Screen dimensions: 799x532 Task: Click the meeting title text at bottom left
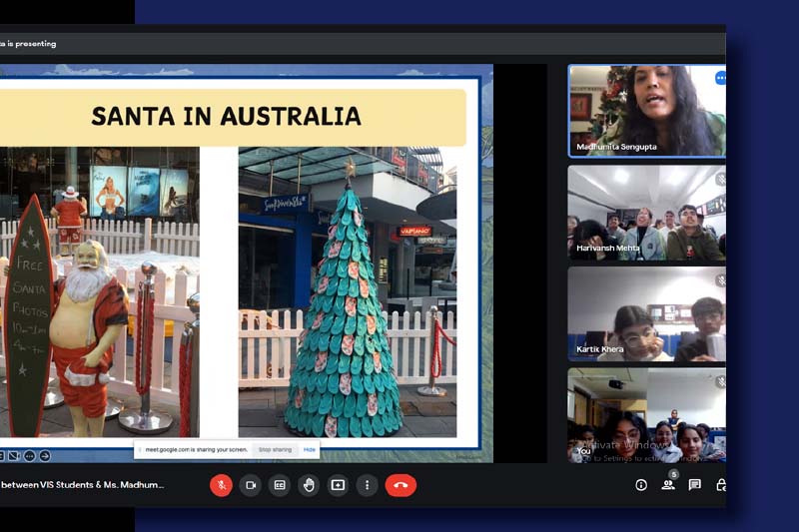point(82,485)
